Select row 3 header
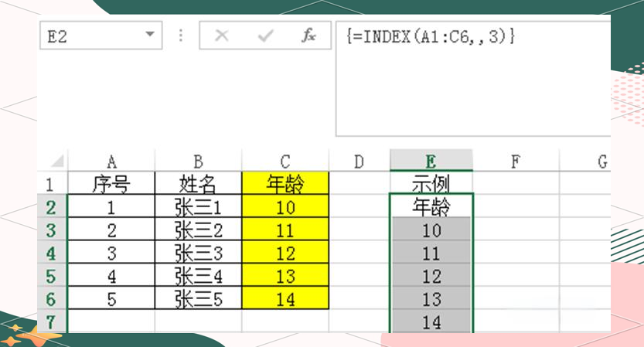644x347 pixels. (x=52, y=230)
